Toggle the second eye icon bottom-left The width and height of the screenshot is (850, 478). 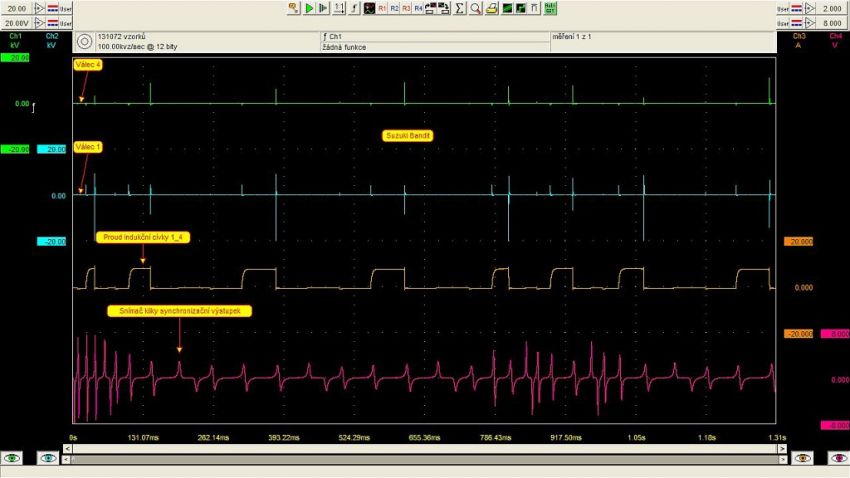click(x=48, y=457)
